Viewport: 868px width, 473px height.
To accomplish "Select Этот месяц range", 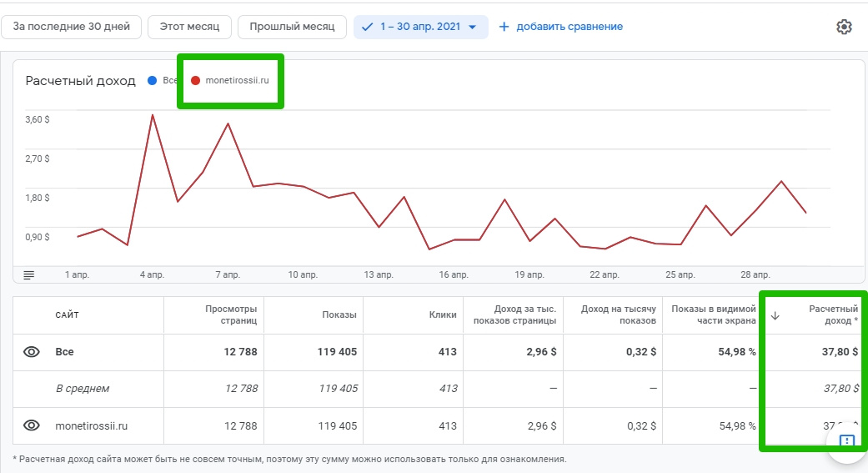I will [x=189, y=27].
